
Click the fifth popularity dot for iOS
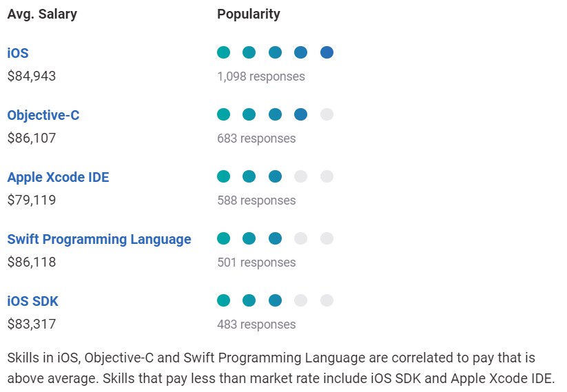(327, 52)
